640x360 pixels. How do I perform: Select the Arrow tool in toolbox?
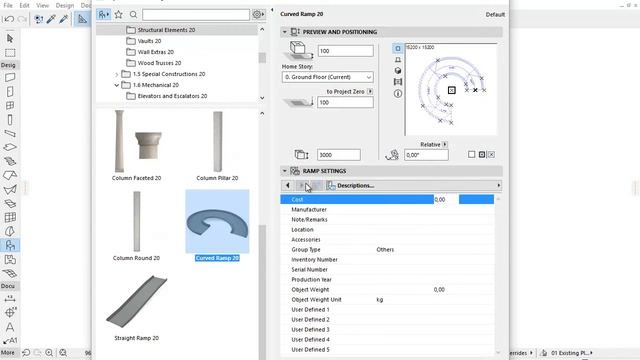coord(10,38)
